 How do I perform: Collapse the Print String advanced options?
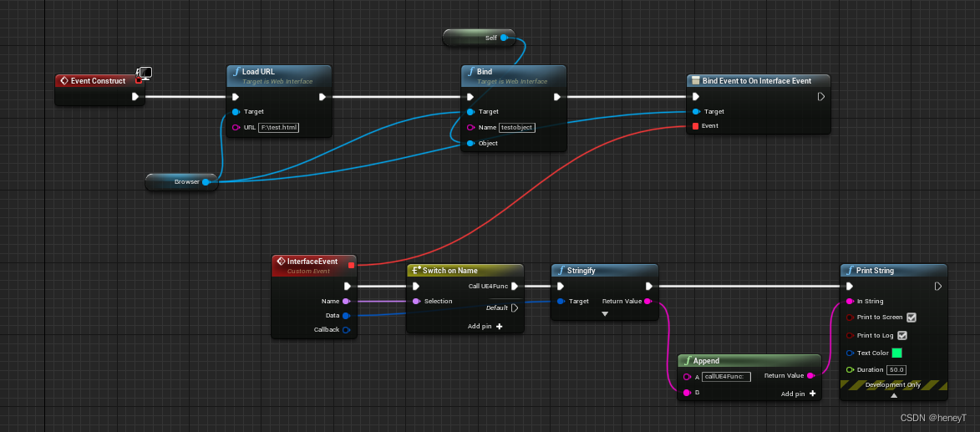(x=894, y=396)
